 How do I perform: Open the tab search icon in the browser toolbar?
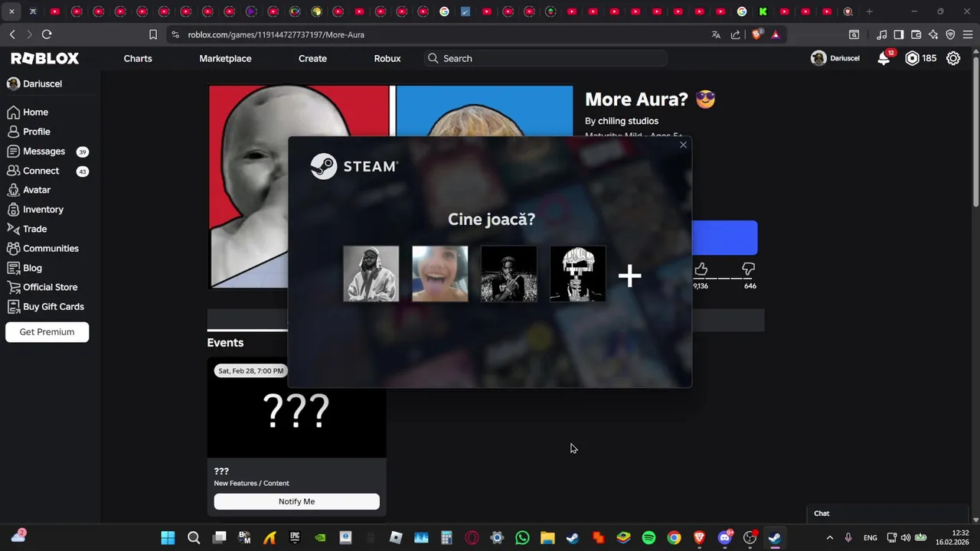[854, 34]
